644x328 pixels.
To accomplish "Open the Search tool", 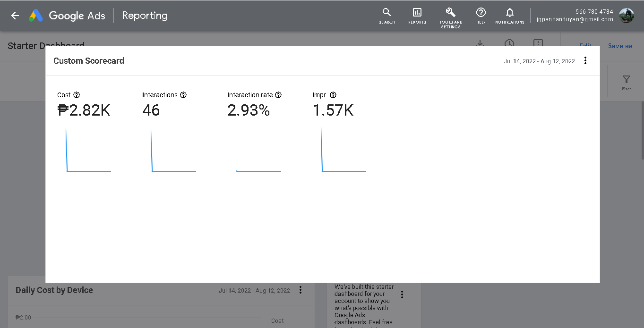I will click(x=386, y=16).
